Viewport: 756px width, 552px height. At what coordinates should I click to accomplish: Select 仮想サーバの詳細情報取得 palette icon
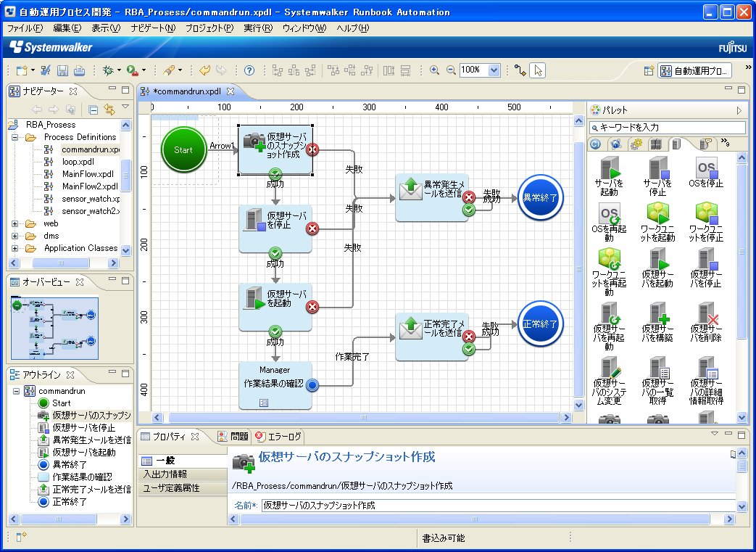(706, 382)
